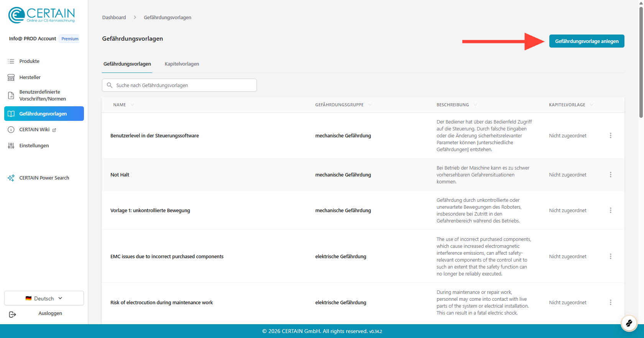
Task: Click the Gefährdungsvorlagen book icon
Action: coord(11,114)
